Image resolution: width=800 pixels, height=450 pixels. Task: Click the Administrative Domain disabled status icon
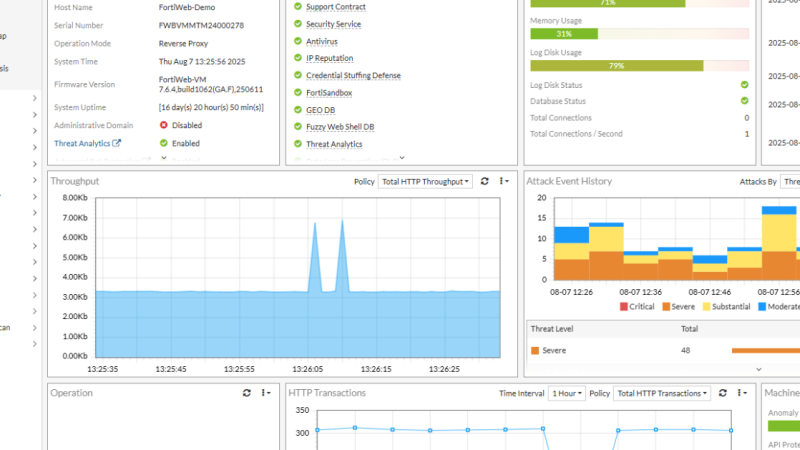[x=163, y=125]
